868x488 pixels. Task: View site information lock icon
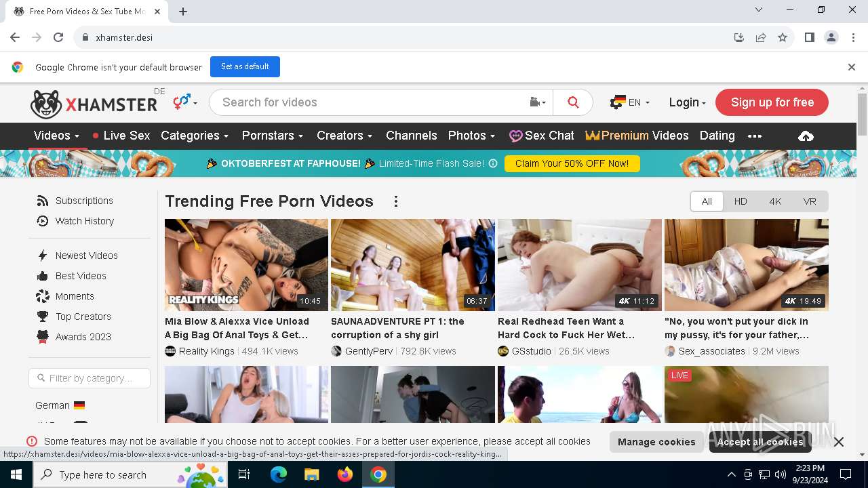click(x=85, y=37)
